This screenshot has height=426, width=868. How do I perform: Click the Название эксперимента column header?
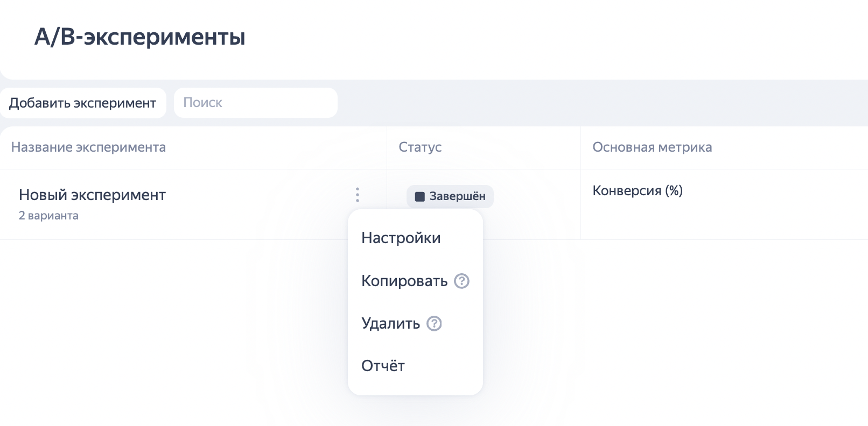point(88,147)
